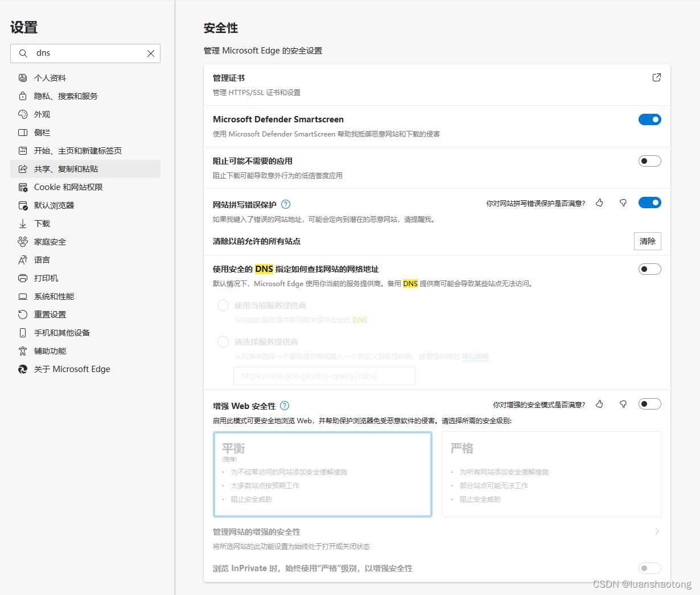The image size is (700, 595).
Task: Go to 外观 settings
Action: tap(85, 114)
